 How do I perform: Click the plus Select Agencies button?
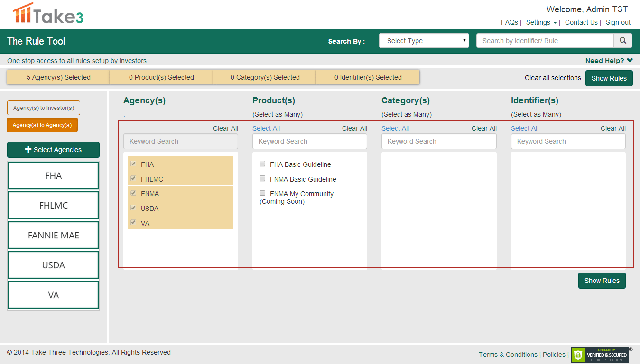(53, 150)
